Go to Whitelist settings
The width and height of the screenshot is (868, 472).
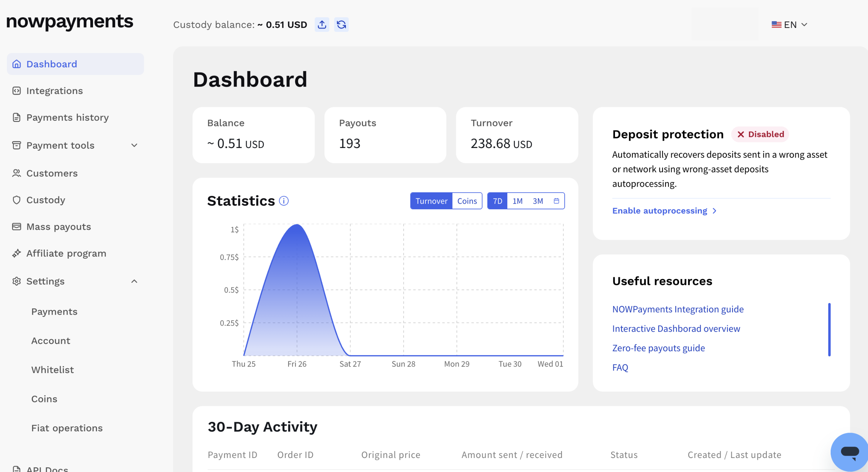point(53,370)
